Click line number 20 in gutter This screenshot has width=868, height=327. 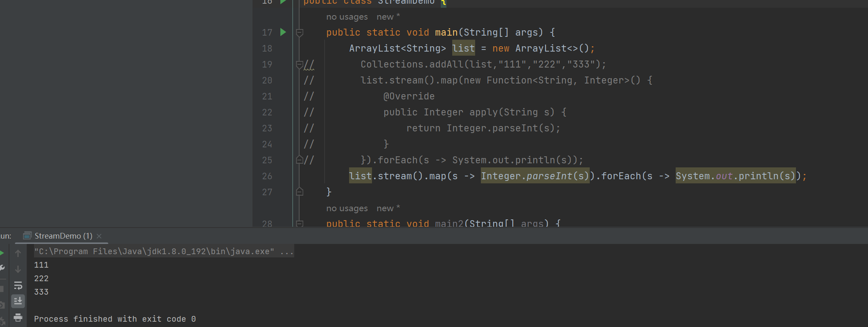267,80
